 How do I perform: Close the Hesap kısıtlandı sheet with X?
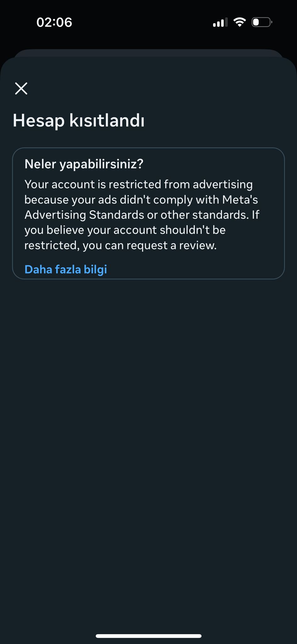21,88
